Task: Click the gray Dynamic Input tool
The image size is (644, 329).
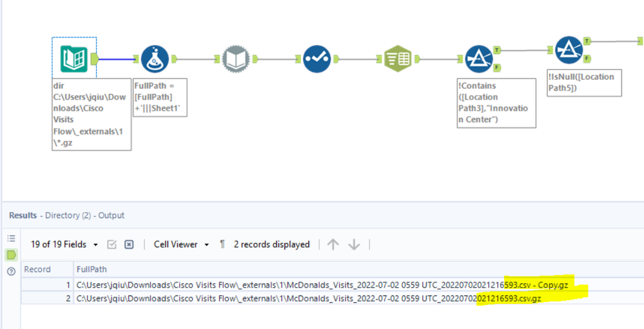Action: point(236,59)
